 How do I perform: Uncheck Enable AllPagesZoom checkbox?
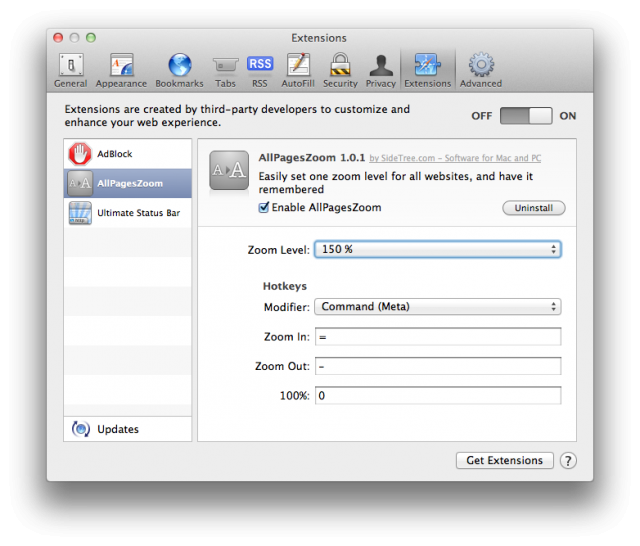(x=264, y=207)
